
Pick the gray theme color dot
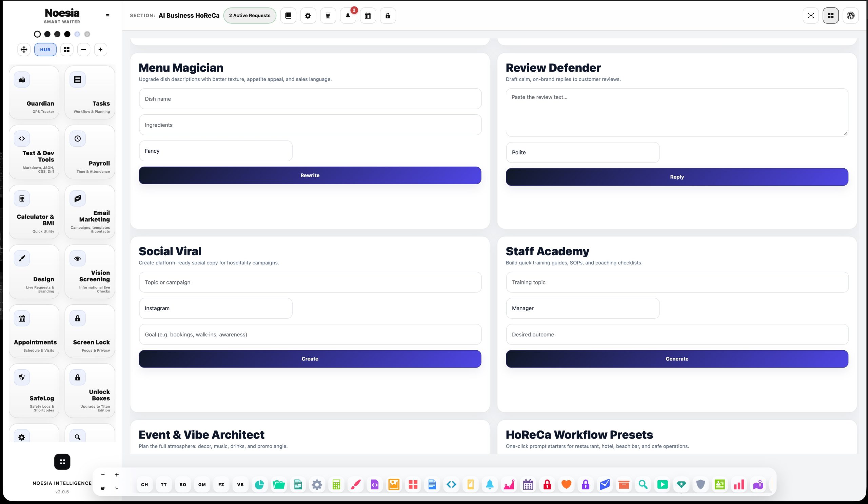pos(87,34)
